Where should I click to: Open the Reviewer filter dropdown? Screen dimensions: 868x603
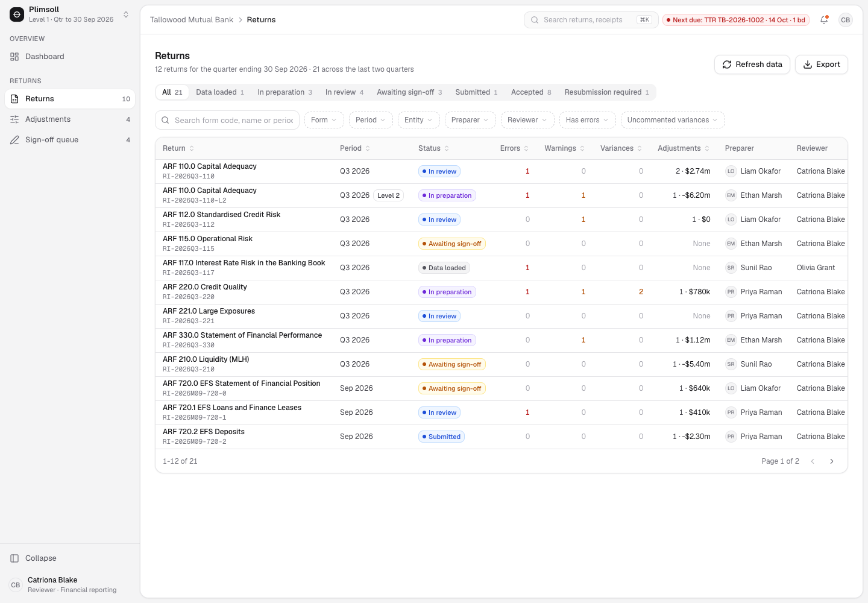coord(527,120)
